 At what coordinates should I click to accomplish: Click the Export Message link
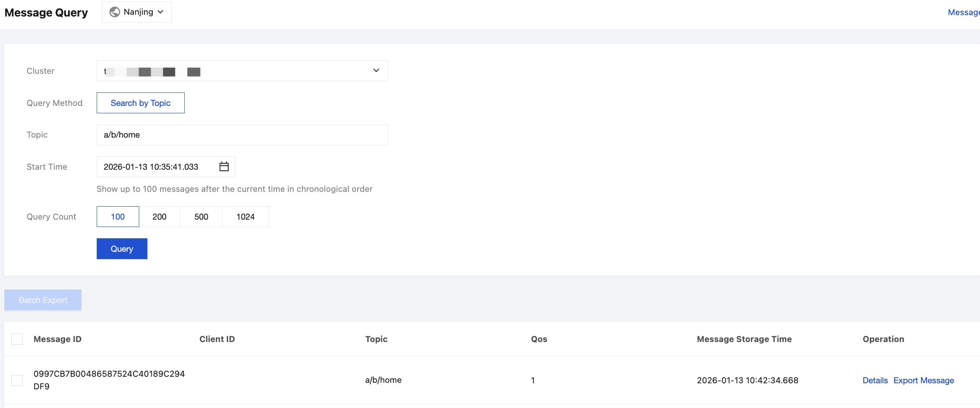[x=924, y=380]
